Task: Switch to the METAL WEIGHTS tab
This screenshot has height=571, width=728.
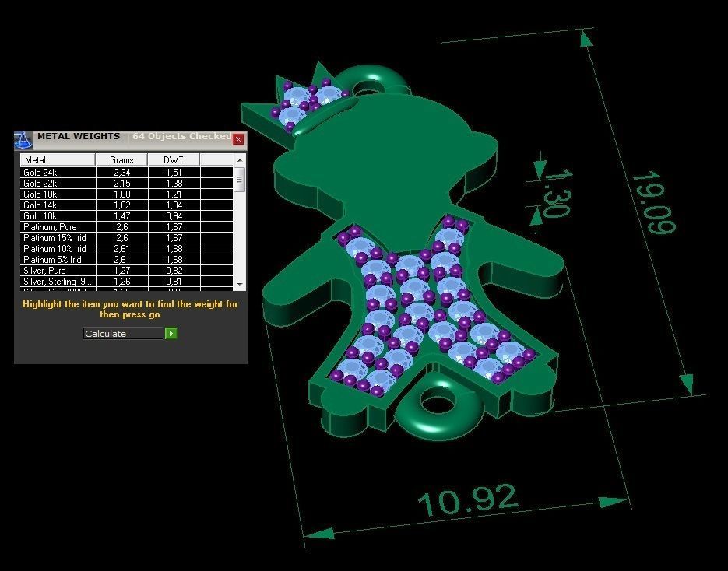Action: click(79, 137)
